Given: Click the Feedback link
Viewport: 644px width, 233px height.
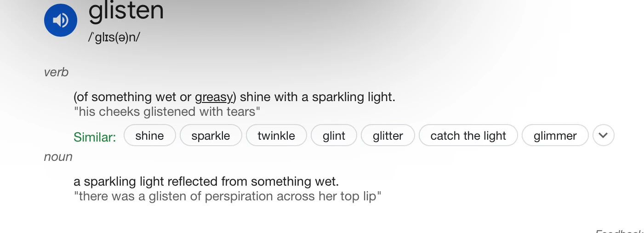Looking at the screenshot, I should point(619,231).
